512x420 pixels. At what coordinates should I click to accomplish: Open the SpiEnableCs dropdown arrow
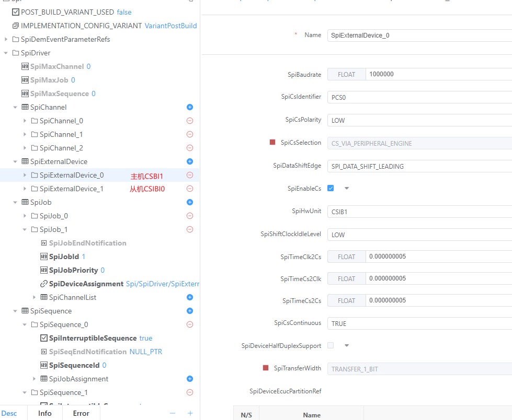pos(347,188)
